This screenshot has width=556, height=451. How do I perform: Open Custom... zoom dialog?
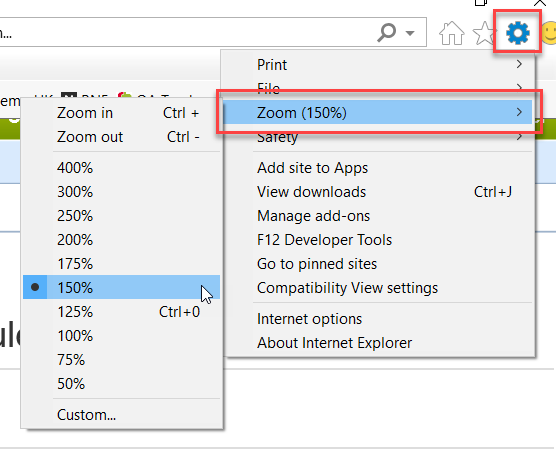(x=122, y=415)
